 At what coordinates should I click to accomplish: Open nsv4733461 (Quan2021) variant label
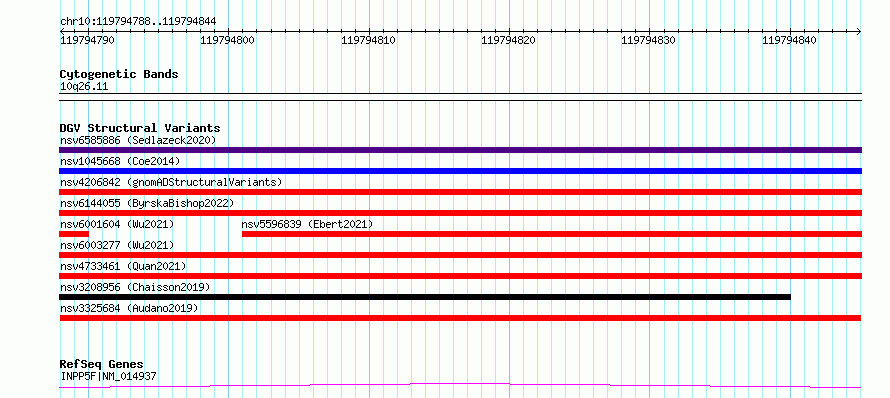pyautogui.click(x=123, y=266)
